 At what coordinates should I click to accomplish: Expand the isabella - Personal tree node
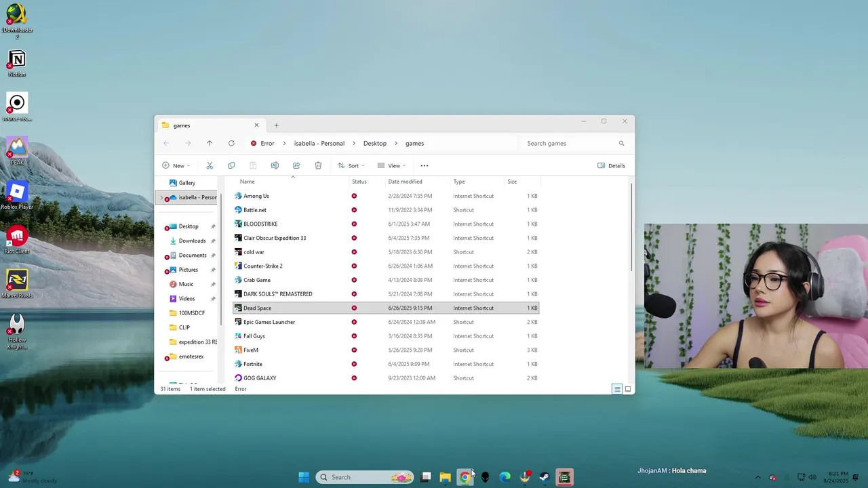161,198
